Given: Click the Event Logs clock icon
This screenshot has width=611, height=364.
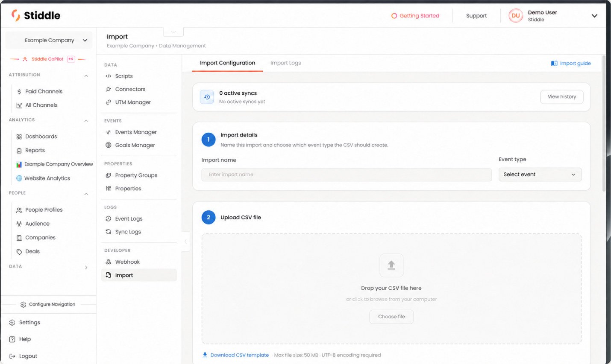Looking at the screenshot, I should pos(109,219).
